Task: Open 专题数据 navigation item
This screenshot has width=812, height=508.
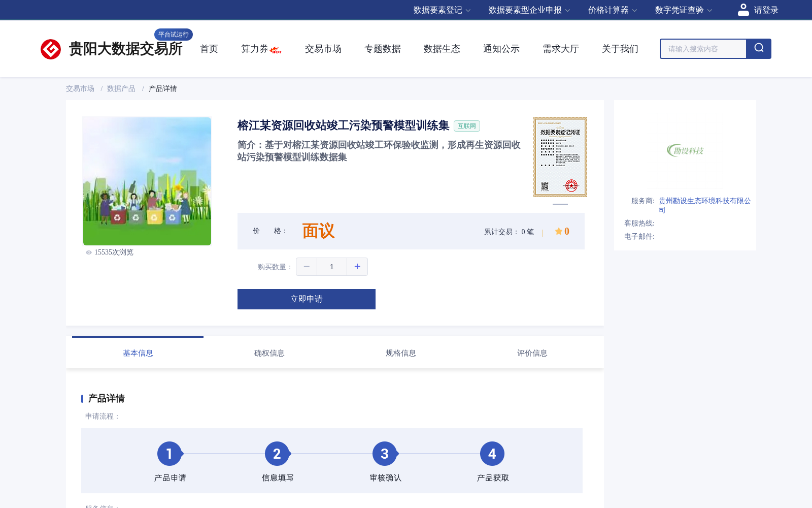Action: coord(383,49)
